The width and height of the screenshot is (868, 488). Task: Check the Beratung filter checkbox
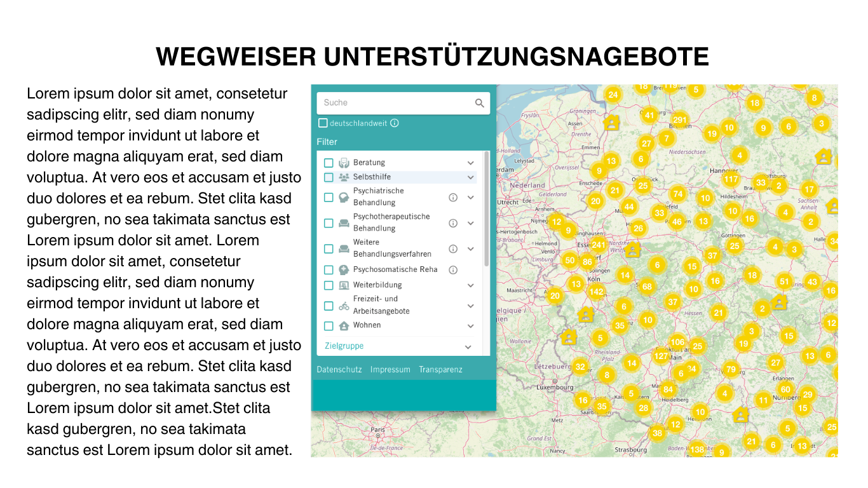[329, 163]
